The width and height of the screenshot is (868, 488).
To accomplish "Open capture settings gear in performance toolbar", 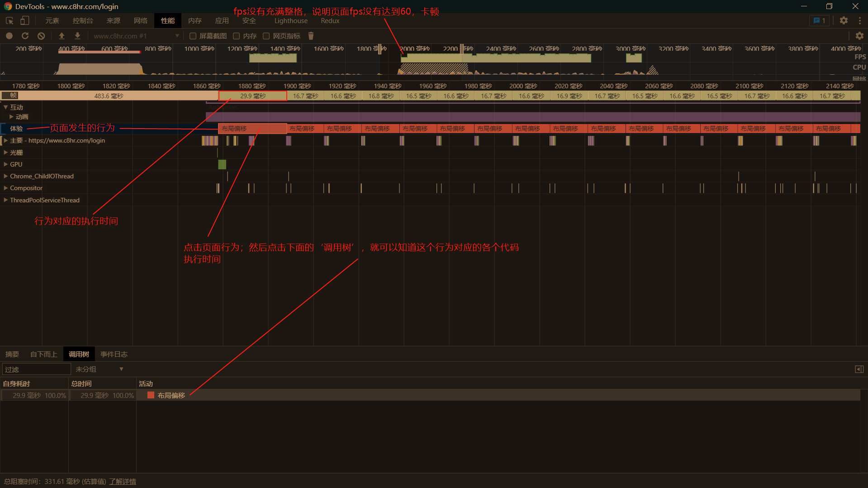I will coord(859,36).
